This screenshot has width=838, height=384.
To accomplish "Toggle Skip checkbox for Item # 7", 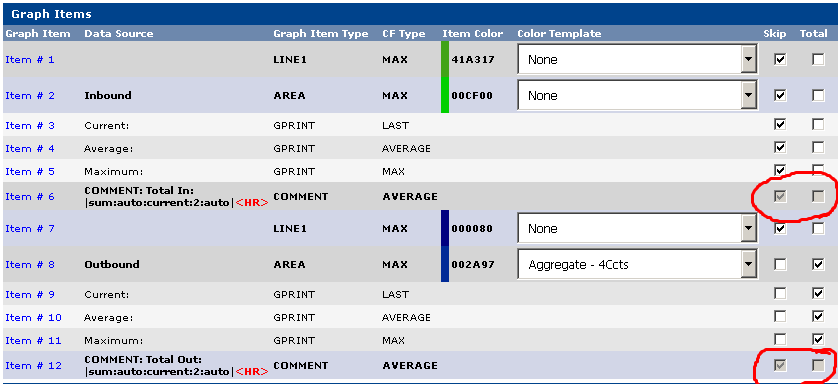I will tap(780, 229).
